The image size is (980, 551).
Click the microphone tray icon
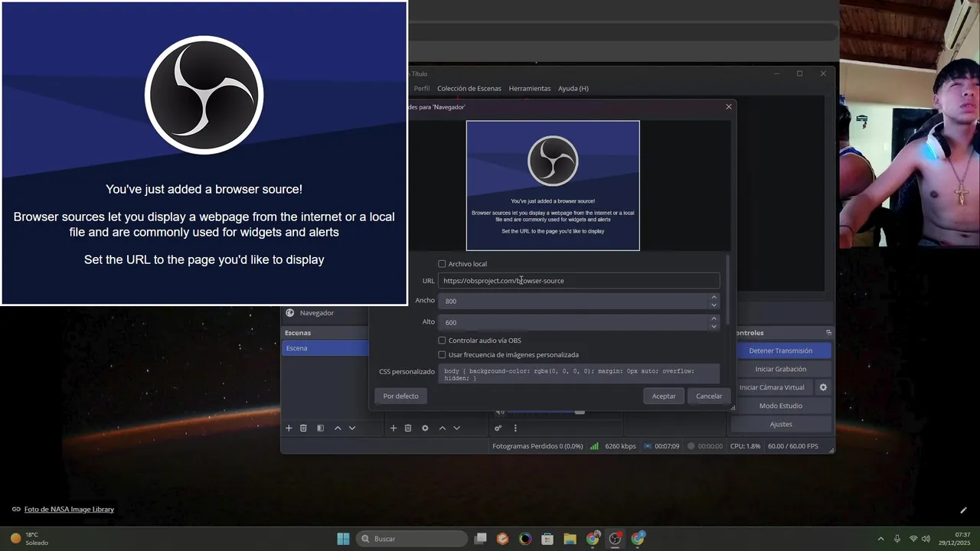pyautogui.click(x=897, y=539)
